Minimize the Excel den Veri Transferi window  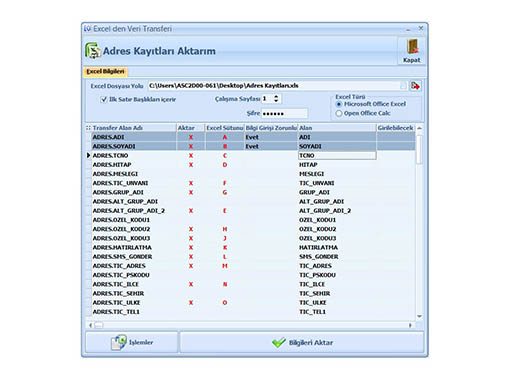[x=408, y=29]
